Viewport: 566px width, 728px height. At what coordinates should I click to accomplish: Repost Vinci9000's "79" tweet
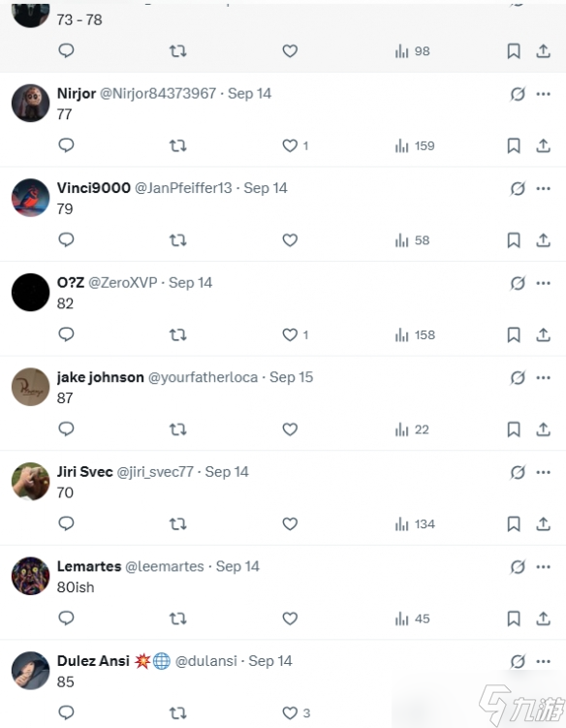click(177, 240)
